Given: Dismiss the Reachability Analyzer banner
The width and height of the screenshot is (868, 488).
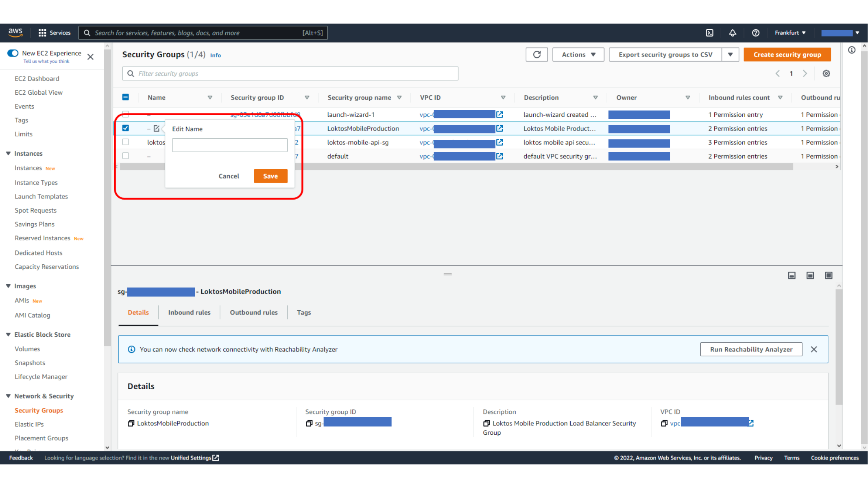Looking at the screenshot, I should click(x=814, y=349).
